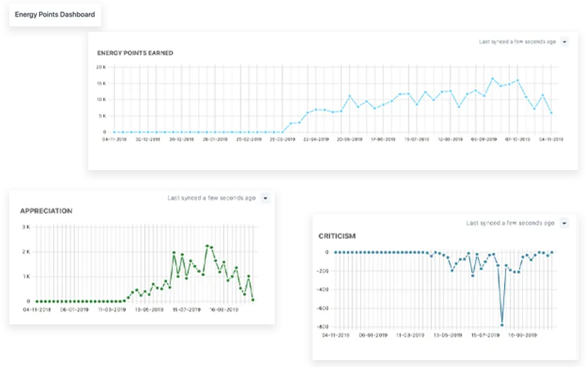588x367 pixels.
Task: Open the Energy Points Earned chart dropdown arrow
Action: coord(565,42)
